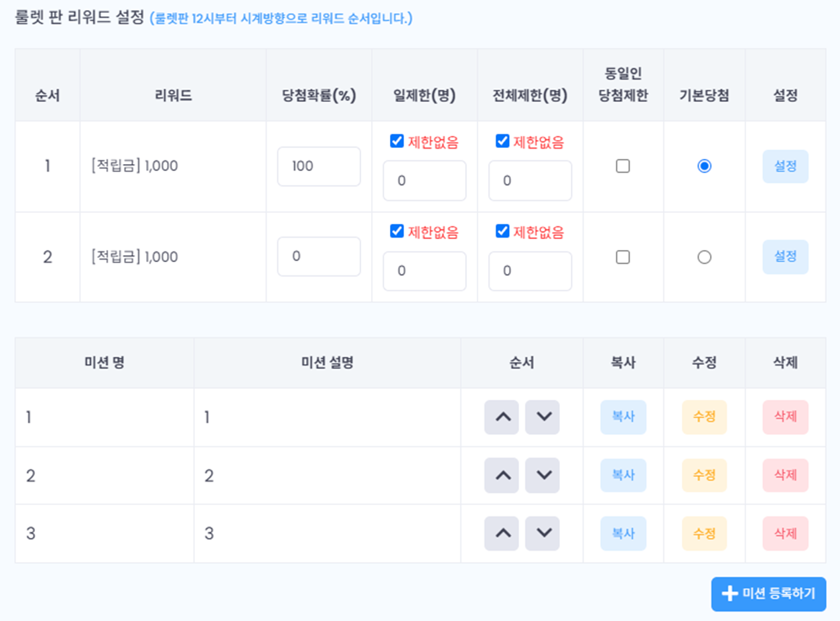Select reward 2 as 기본당첨

[x=704, y=257]
